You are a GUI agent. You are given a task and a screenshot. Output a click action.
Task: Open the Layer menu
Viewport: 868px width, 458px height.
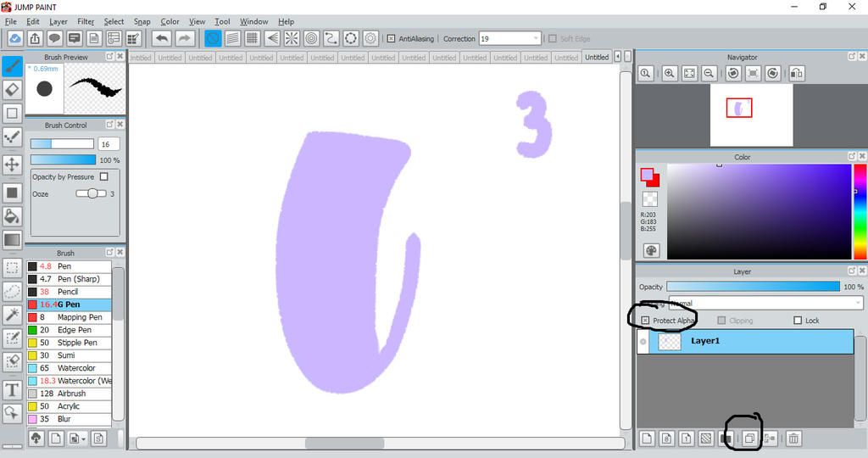tap(58, 21)
